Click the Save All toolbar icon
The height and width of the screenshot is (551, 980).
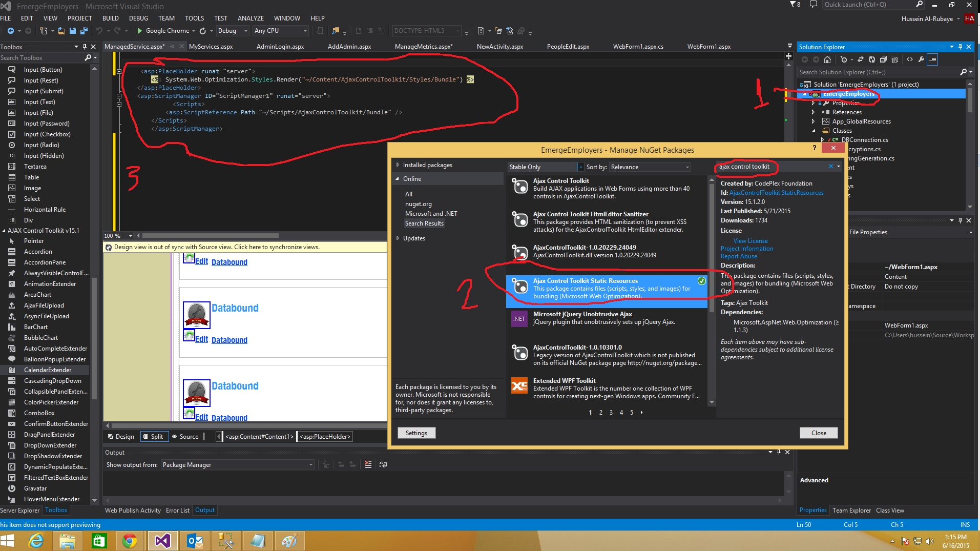[x=84, y=31]
